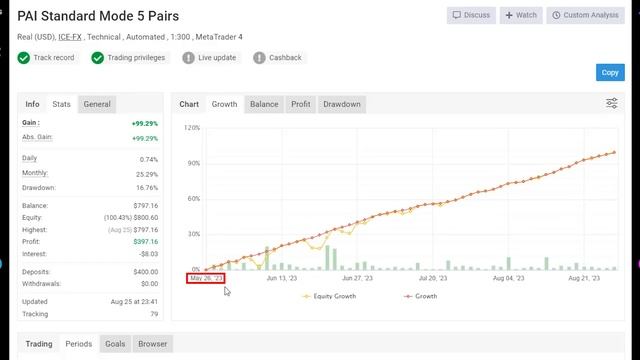Click the Withdrawals value $0.00
Screen dimensions: 640x360
pyautogui.click(x=149, y=284)
